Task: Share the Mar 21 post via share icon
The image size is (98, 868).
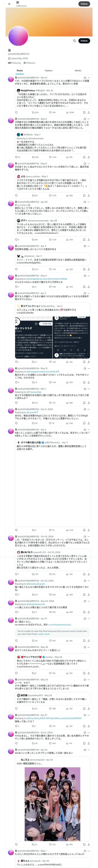Action: click(89, 112)
